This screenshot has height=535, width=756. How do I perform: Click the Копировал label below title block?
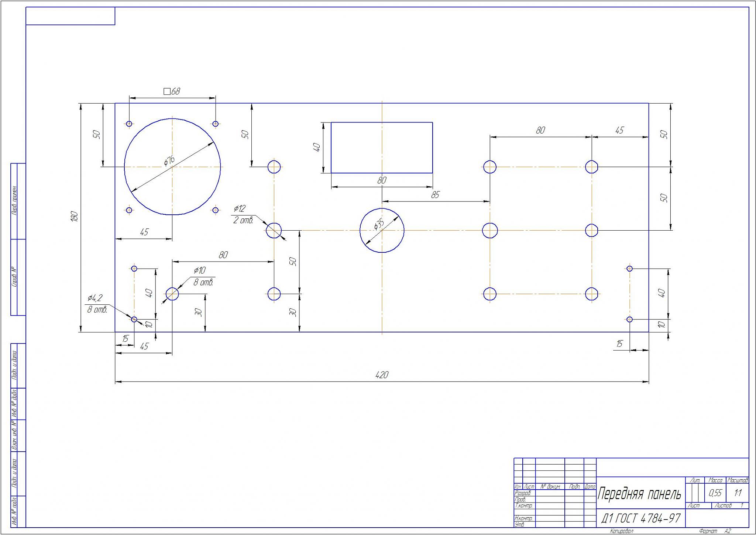point(622,531)
